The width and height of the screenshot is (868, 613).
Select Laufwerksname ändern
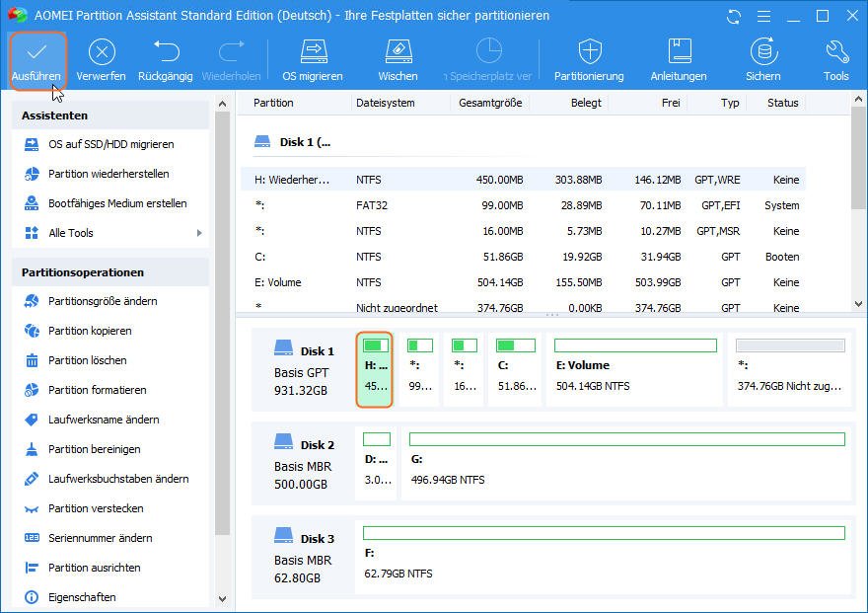pos(110,420)
